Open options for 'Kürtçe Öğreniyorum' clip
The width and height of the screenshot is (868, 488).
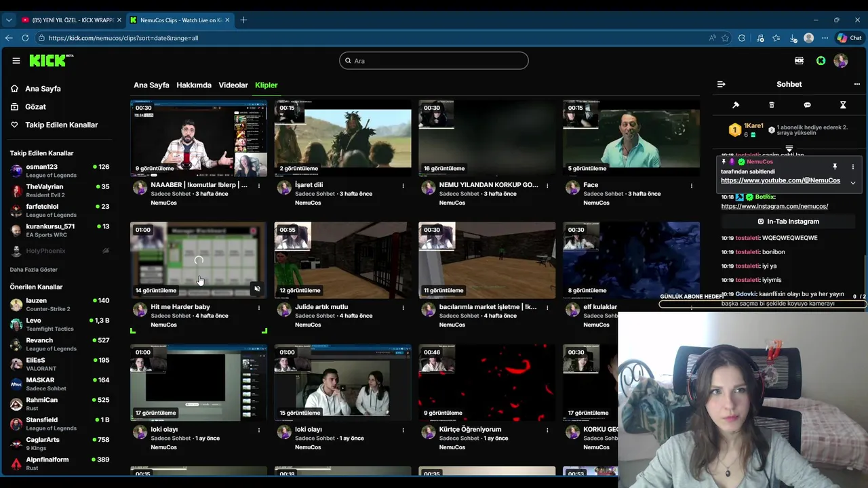pyautogui.click(x=547, y=430)
